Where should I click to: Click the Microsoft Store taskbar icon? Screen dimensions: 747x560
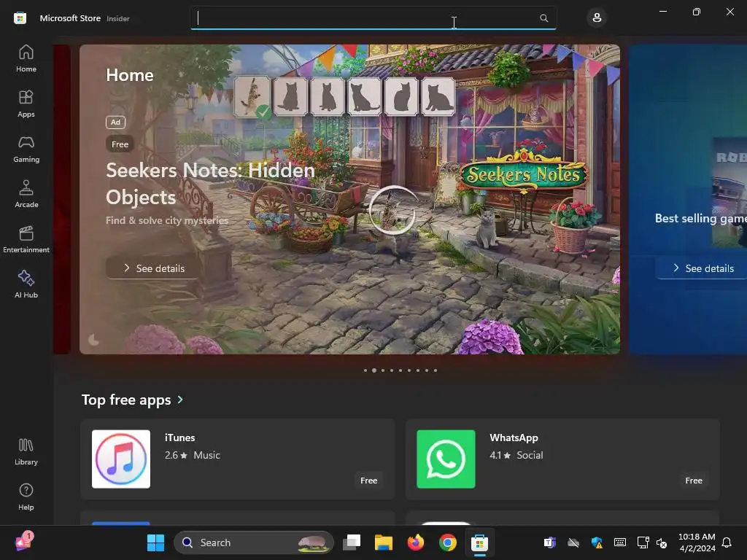click(x=480, y=542)
